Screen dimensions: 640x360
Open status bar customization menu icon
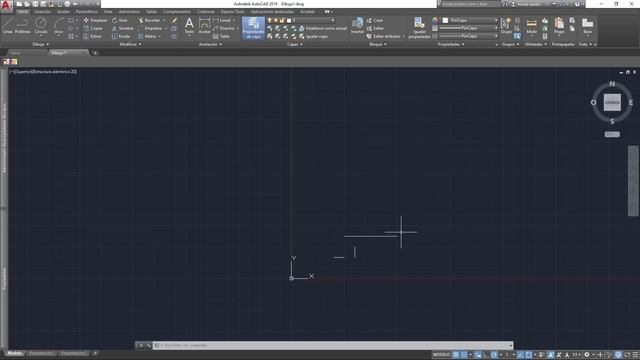(635, 355)
